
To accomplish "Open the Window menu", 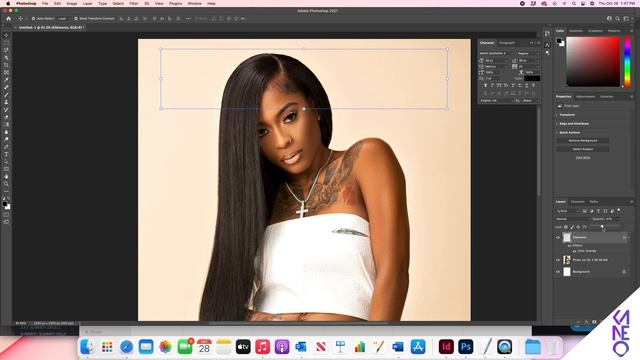I will click(x=195, y=3).
